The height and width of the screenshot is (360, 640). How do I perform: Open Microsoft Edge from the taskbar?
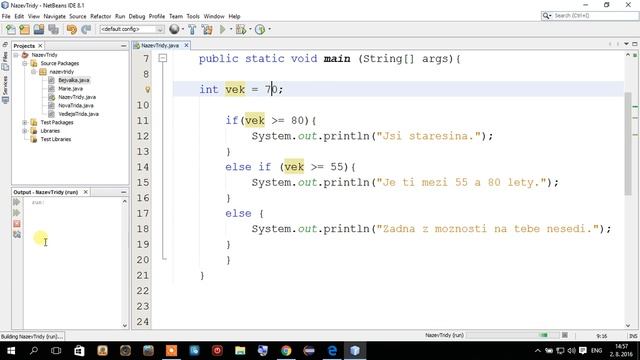coord(332,351)
